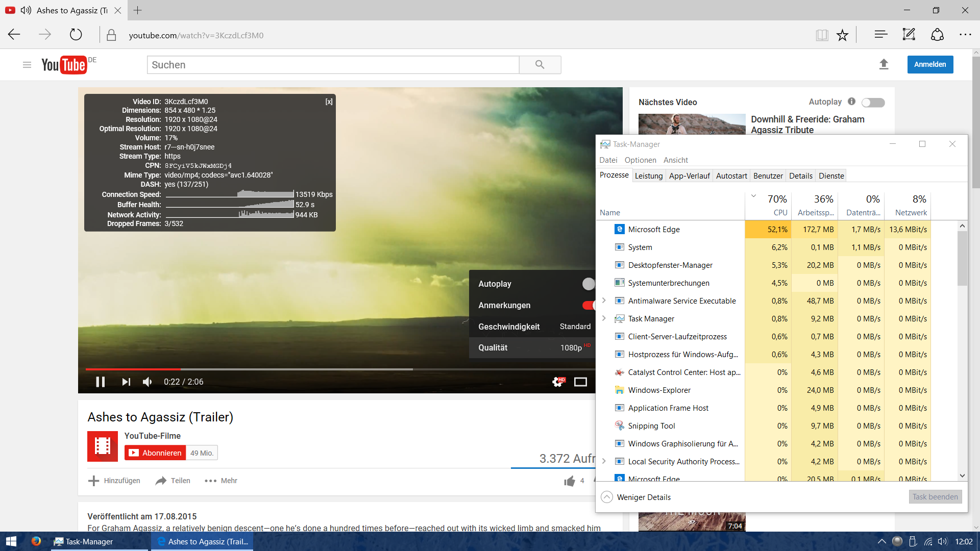The height and width of the screenshot is (551, 980).
Task: Switch to Leistung tab in Task-Manager
Action: click(648, 176)
